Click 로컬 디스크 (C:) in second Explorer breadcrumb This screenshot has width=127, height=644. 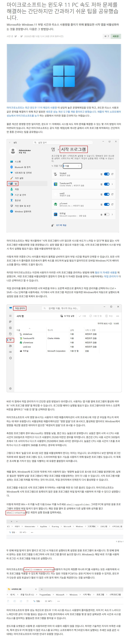pos(27,595)
